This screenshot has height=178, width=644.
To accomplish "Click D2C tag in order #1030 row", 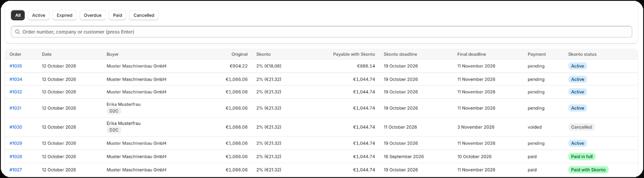I will pos(114,130).
